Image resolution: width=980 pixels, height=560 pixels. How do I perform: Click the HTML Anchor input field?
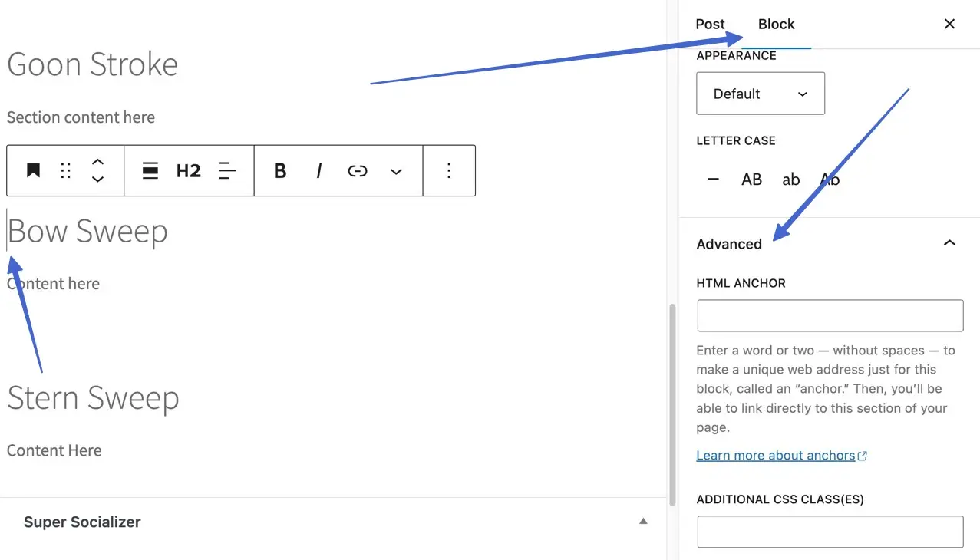(830, 315)
